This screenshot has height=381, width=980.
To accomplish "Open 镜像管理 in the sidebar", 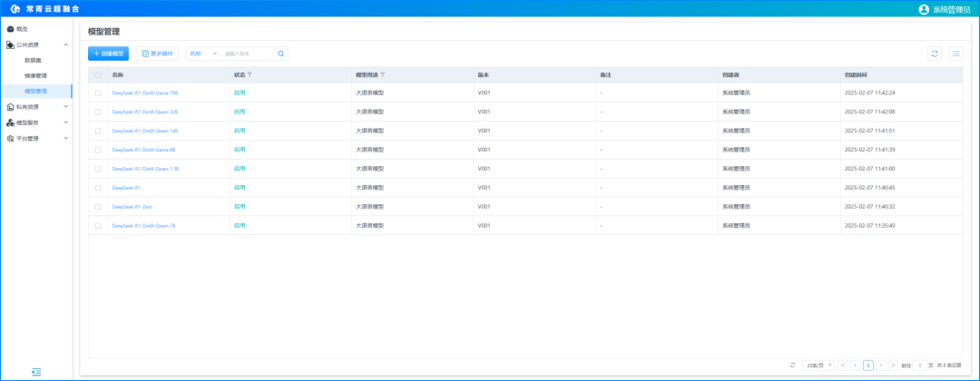I will pos(35,75).
